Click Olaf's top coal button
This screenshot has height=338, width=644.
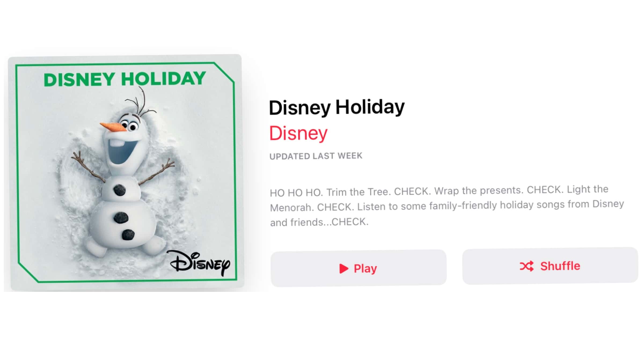coord(119,190)
